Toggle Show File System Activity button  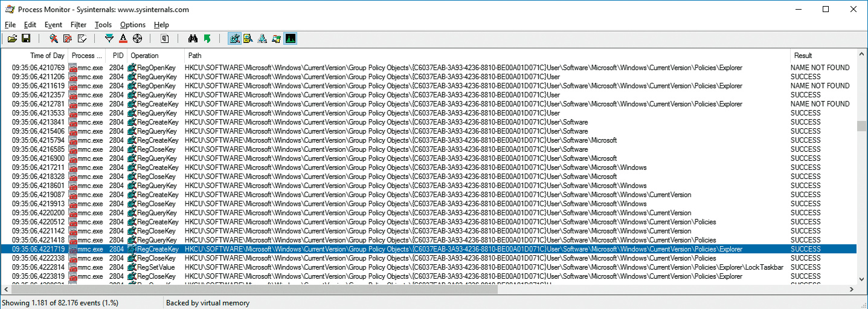pos(248,39)
